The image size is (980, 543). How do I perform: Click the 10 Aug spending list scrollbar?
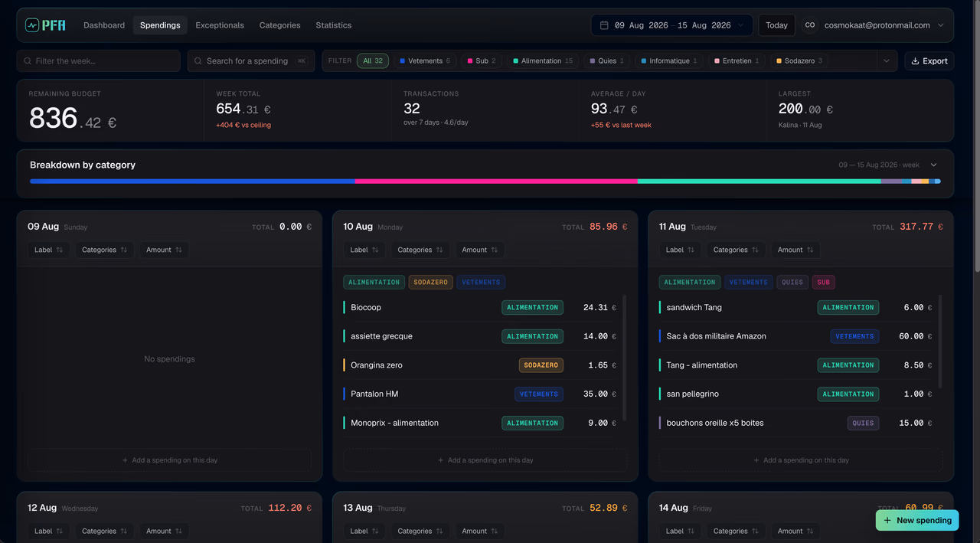625,358
